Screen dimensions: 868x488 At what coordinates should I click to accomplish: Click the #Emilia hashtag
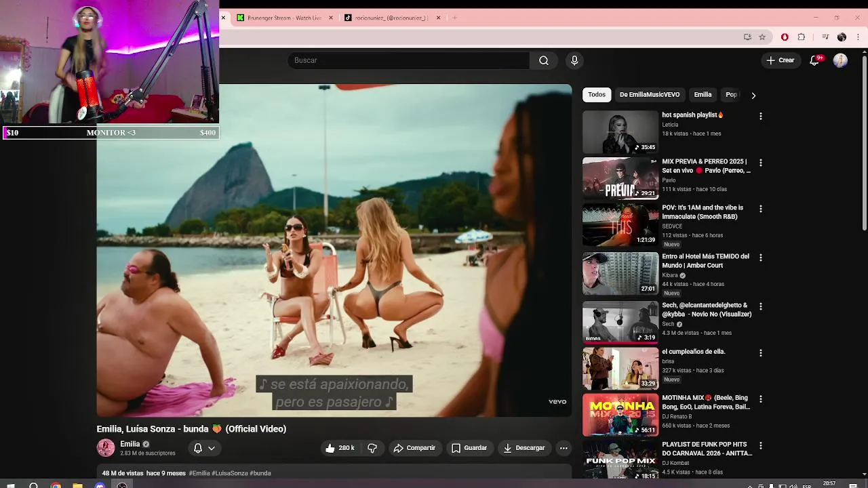tap(199, 473)
